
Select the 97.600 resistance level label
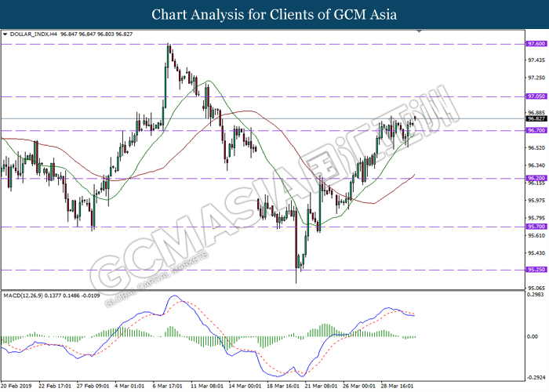click(x=536, y=44)
